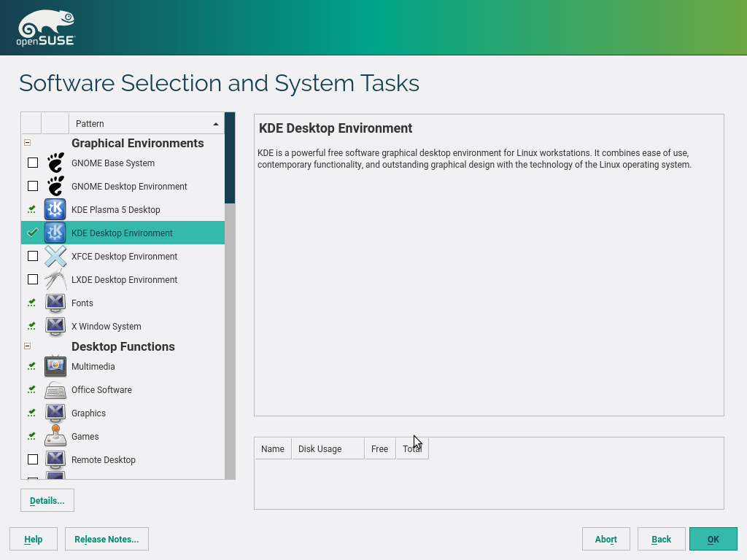The width and height of the screenshot is (747, 560).
Task: Select the GNOME Base System row text
Action: 113,163
